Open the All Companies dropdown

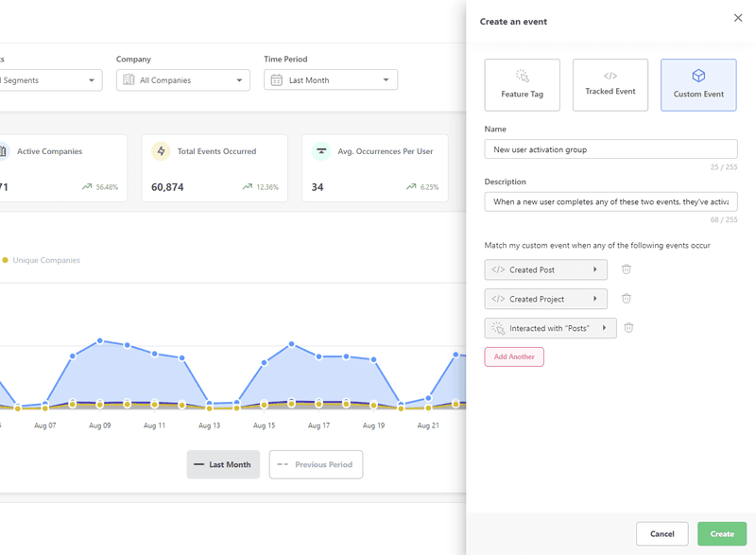click(x=182, y=79)
